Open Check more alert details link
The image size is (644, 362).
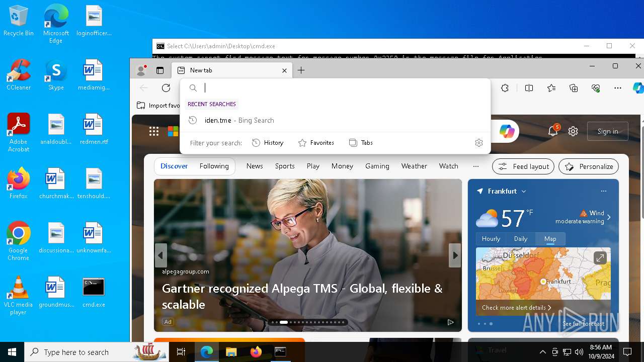(517, 308)
